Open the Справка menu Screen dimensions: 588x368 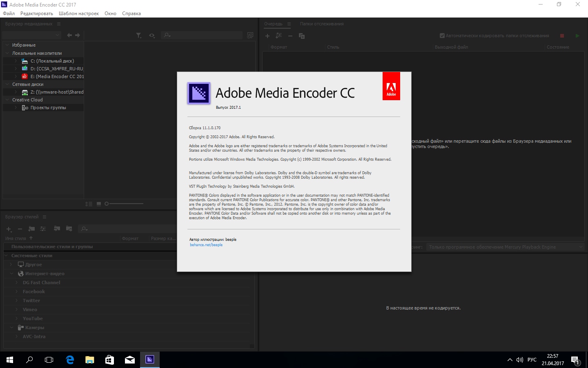131,13
